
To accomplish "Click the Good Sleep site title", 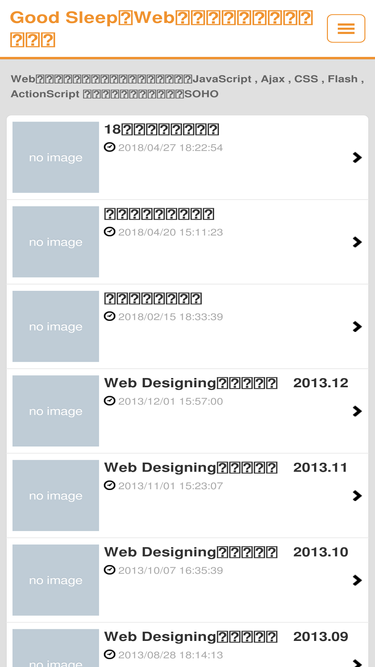I will pos(162,29).
